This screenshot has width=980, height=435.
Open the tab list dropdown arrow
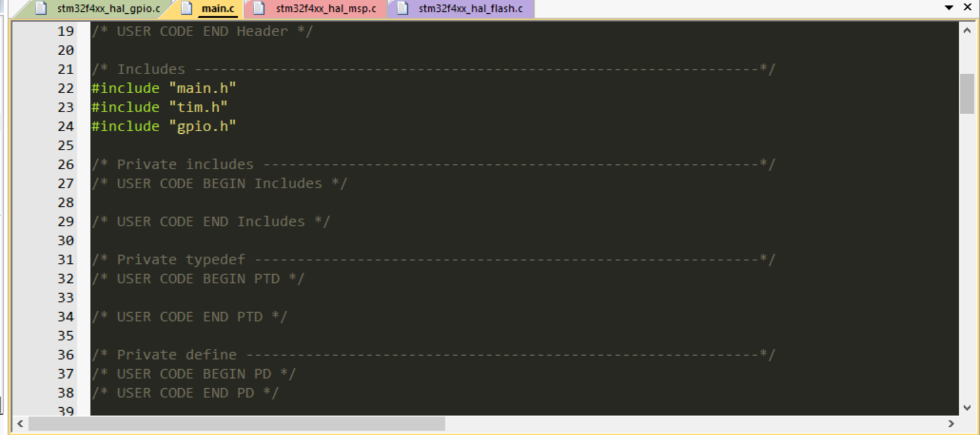click(950, 8)
